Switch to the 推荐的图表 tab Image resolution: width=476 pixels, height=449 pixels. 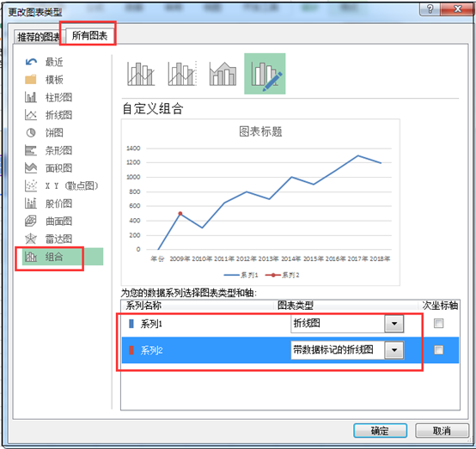tap(39, 37)
